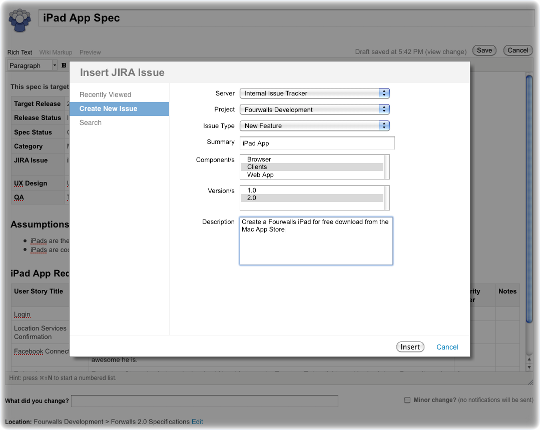
Task: Enable the Minor change checkbox
Action: pyautogui.click(x=407, y=400)
